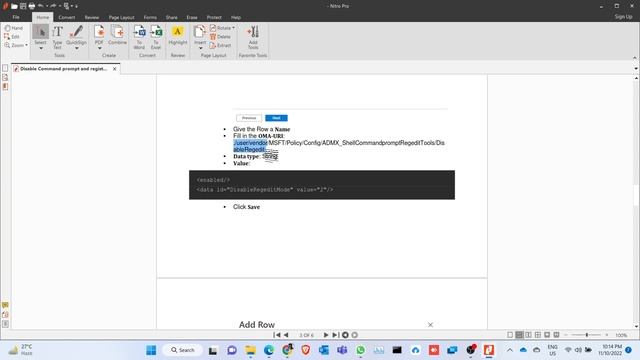Close the Disable Command prompt document tab
The height and width of the screenshot is (360, 640).
pyautogui.click(x=115, y=69)
